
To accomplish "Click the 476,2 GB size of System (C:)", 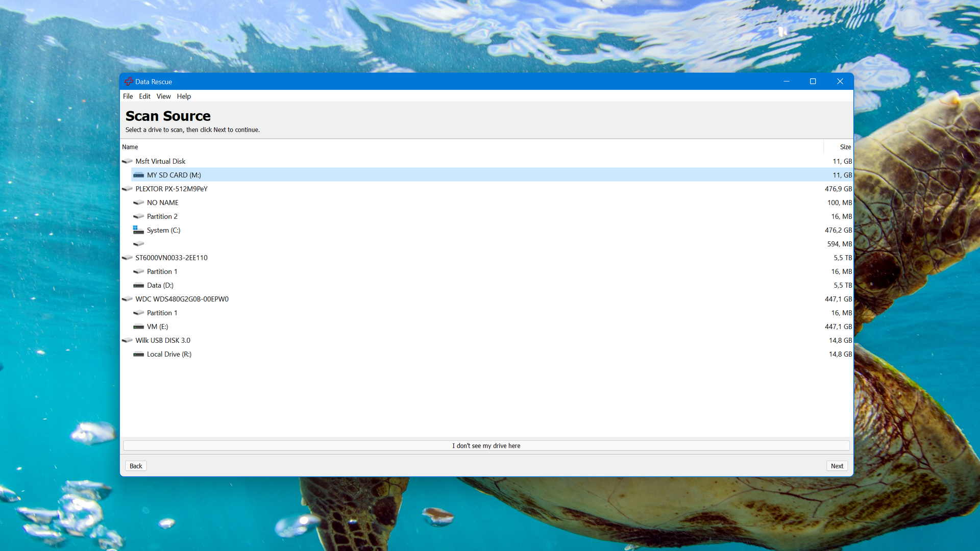I will point(838,230).
